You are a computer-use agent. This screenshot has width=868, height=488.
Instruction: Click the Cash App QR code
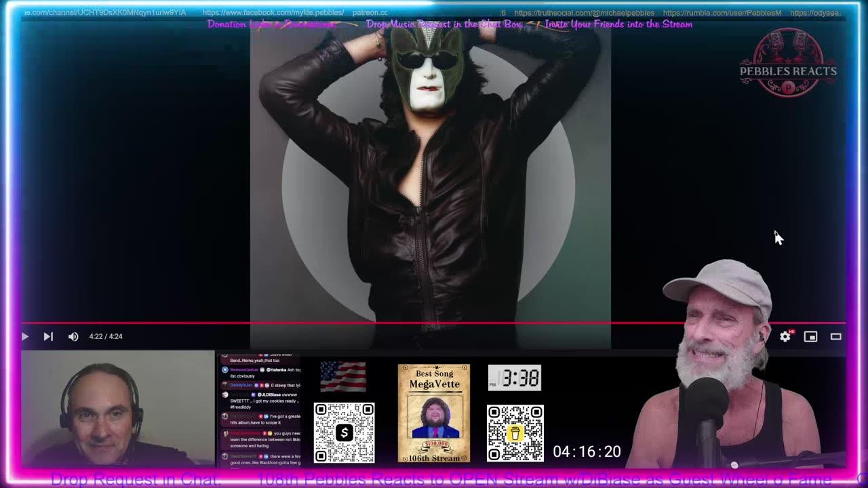[344, 432]
